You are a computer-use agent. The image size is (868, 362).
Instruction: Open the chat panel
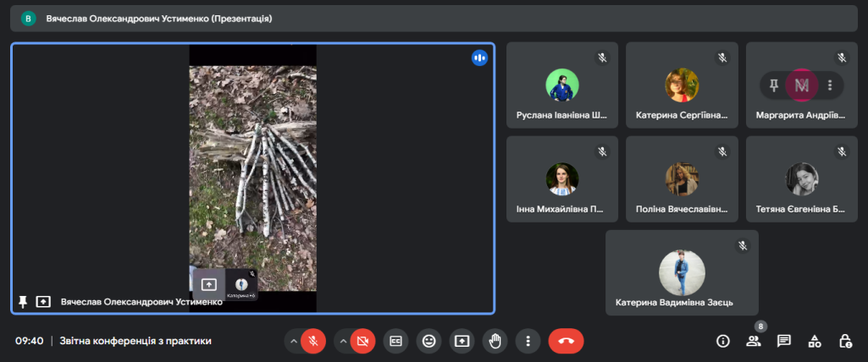784,341
